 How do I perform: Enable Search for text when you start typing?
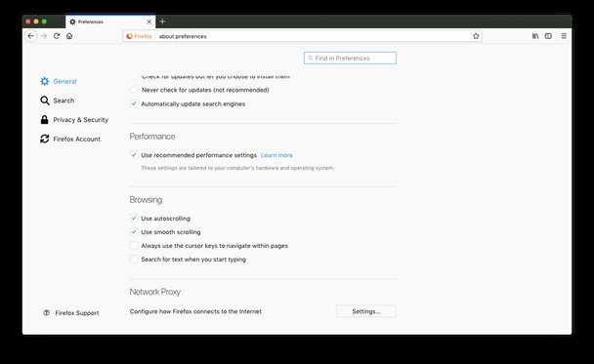(x=134, y=260)
